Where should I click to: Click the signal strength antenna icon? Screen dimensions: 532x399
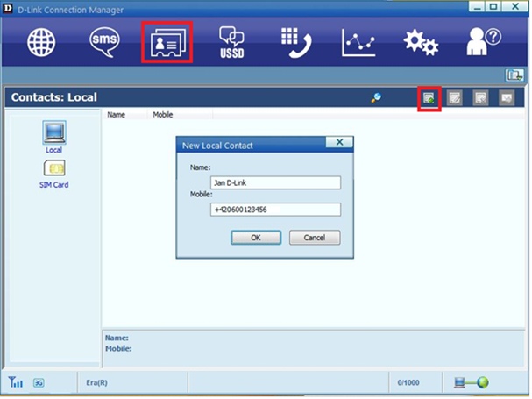point(16,382)
